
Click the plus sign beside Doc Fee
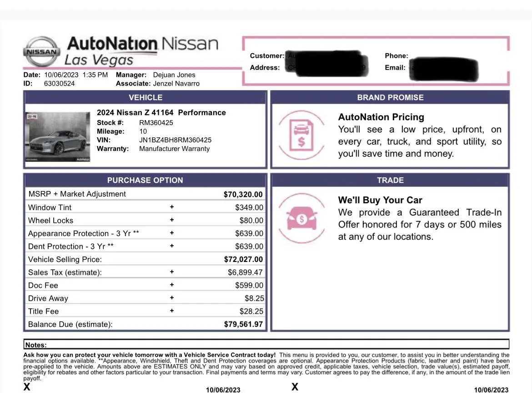pos(172,285)
